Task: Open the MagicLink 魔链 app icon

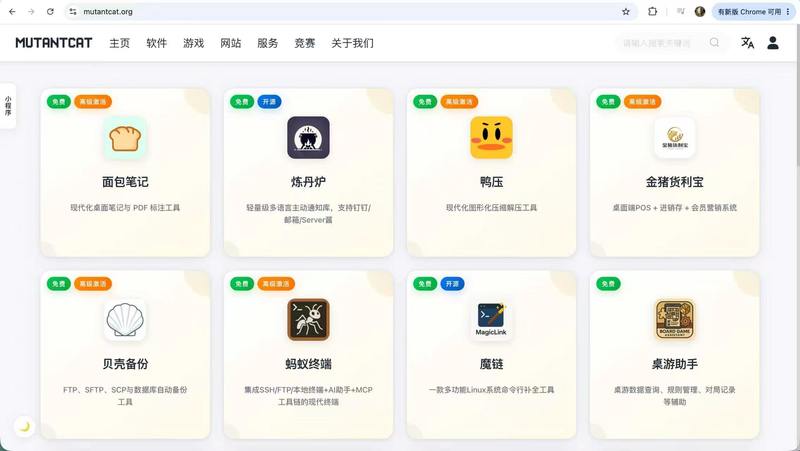Action: click(491, 320)
